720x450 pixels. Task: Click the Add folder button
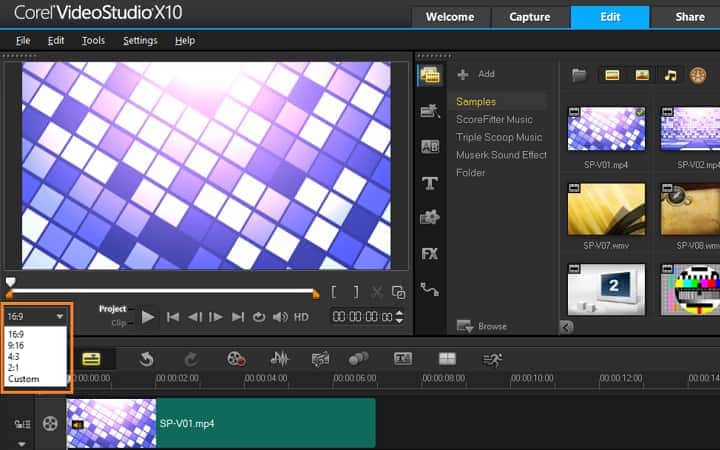click(476, 74)
